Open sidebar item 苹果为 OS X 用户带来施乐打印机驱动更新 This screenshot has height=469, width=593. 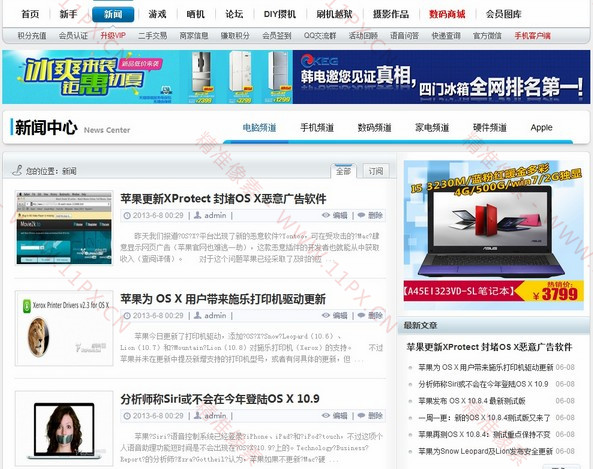coord(486,367)
